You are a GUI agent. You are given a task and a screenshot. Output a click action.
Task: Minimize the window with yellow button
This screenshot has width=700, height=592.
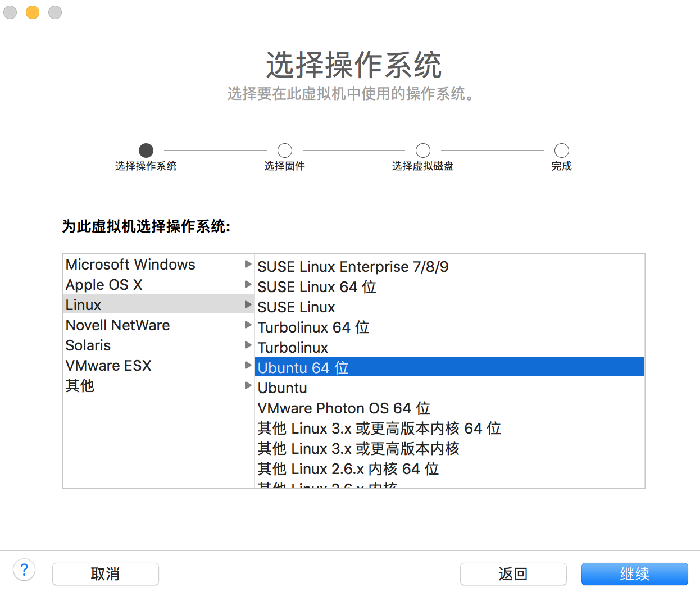tap(33, 12)
